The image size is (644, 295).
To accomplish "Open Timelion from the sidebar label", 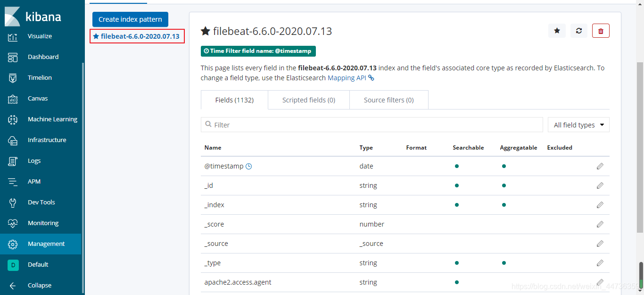I will [x=40, y=78].
